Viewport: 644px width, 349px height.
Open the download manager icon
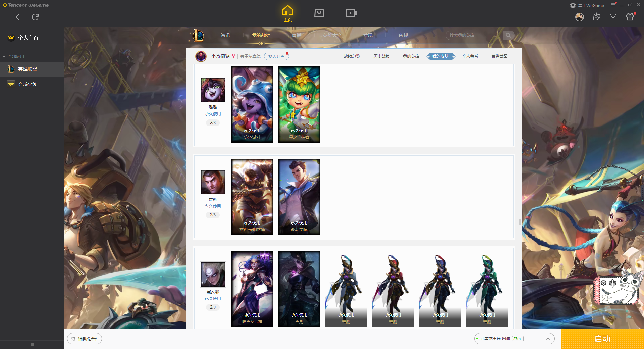(x=613, y=17)
